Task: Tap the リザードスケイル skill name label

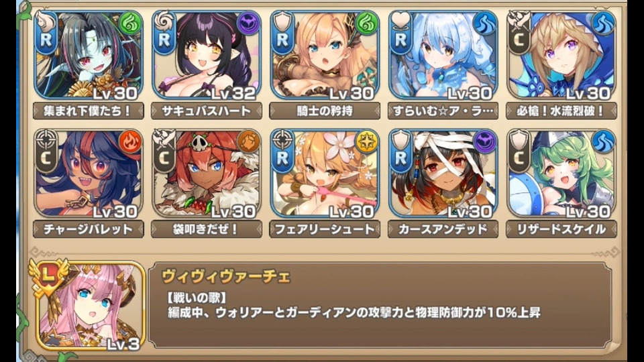Action: pyautogui.click(x=561, y=229)
